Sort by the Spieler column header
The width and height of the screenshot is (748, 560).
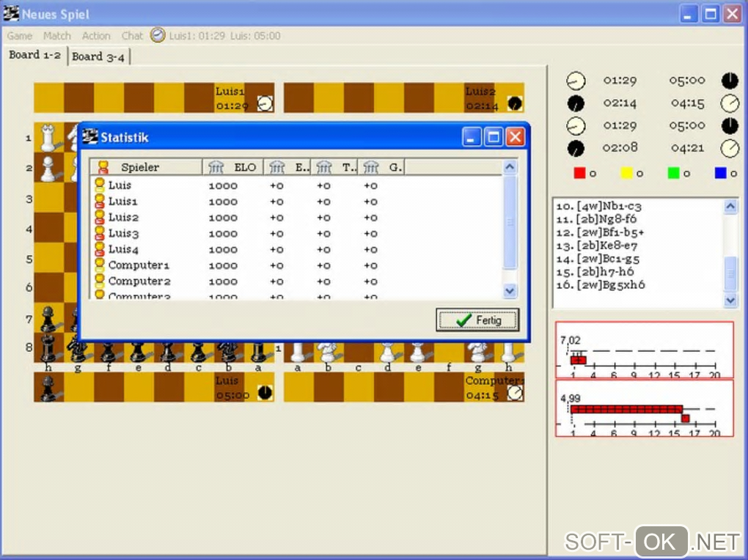(146, 167)
